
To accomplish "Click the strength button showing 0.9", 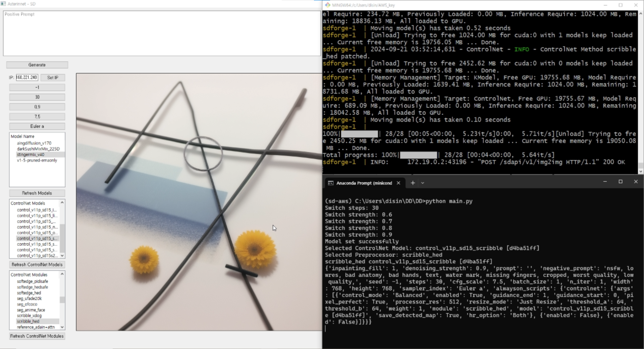I will (37, 107).
